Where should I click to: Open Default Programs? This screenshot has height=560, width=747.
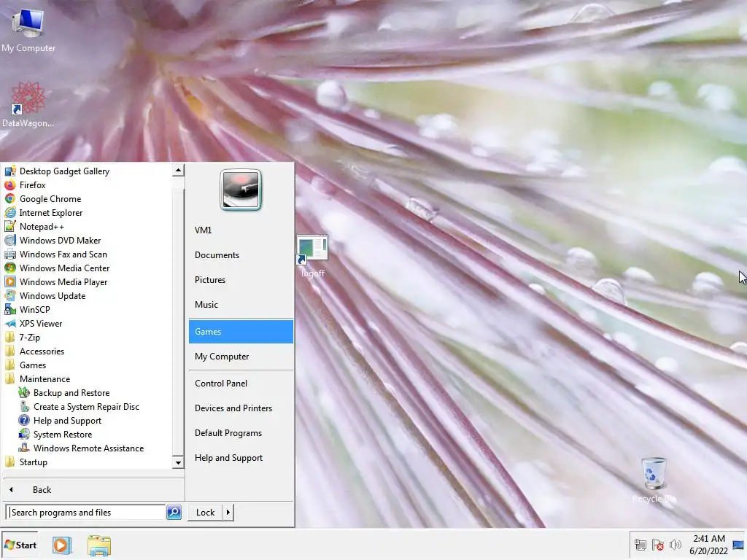pos(228,433)
